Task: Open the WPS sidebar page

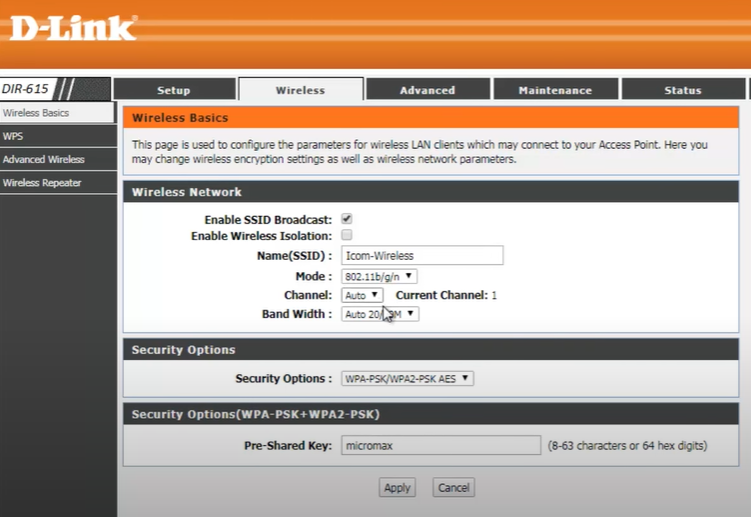Action: (13, 136)
